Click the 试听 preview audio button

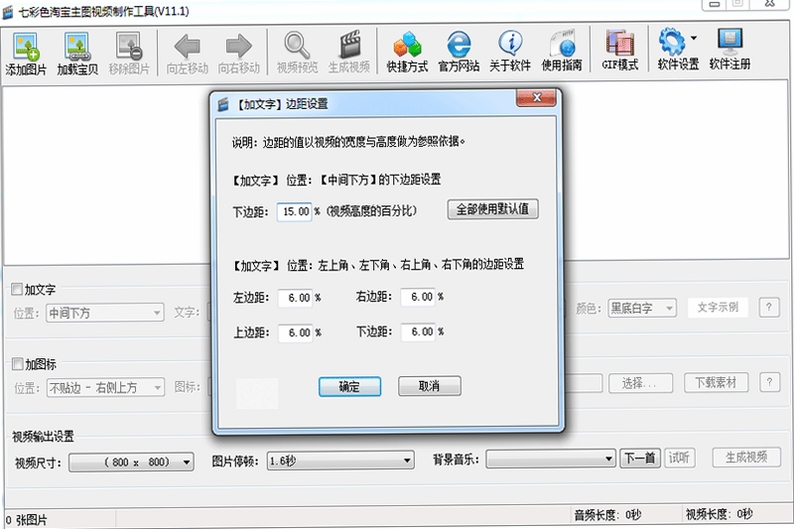coord(679,458)
